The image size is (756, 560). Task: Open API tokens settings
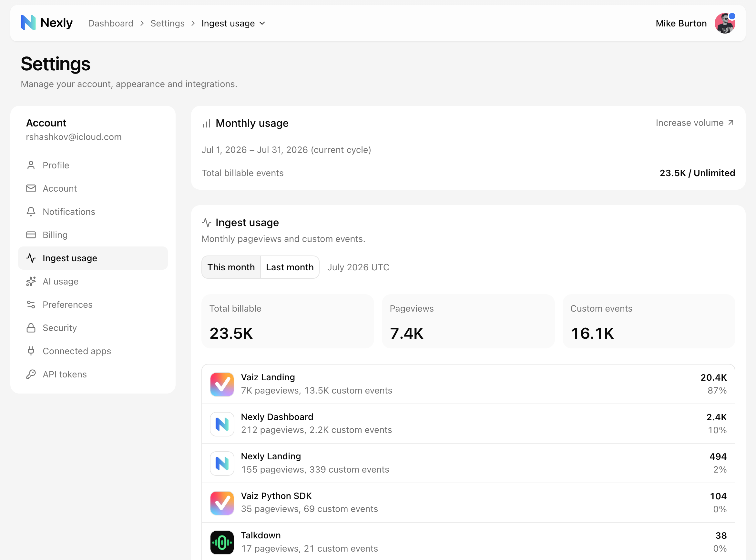tap(93, 374)
